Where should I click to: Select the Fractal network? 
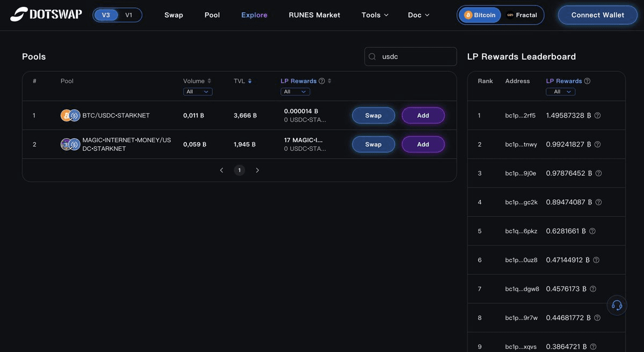(522, 15)
